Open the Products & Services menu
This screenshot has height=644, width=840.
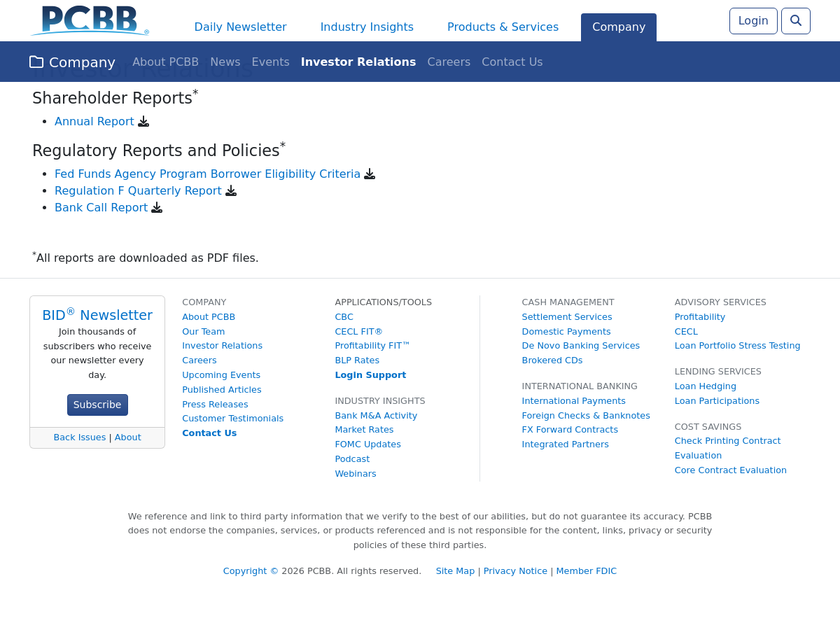click(503, 27)
